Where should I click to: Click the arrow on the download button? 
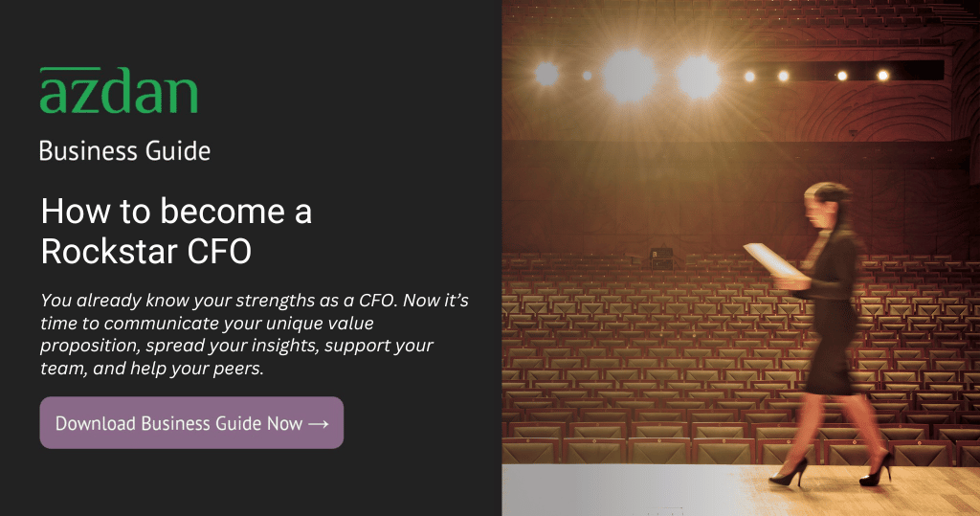[x=319, y=423]
